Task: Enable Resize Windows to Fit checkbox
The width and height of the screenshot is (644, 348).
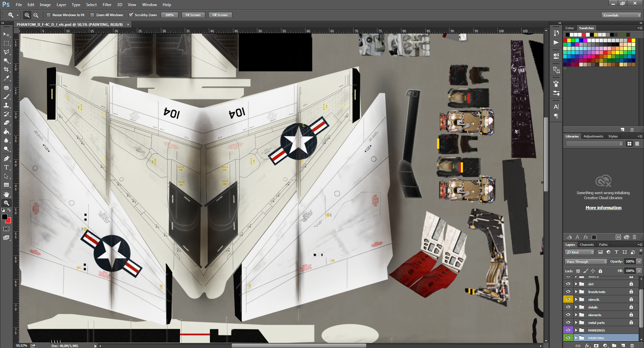Action: tap(49, 15)
